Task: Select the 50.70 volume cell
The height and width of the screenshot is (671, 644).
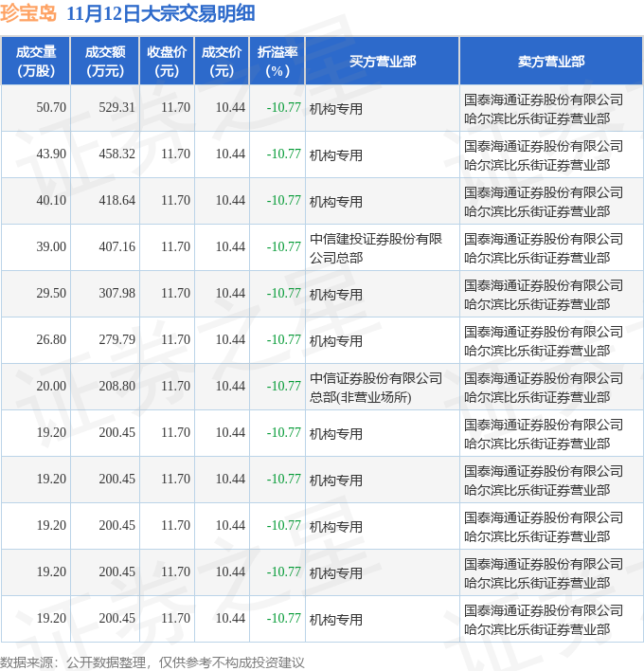Action: [51, 108]
